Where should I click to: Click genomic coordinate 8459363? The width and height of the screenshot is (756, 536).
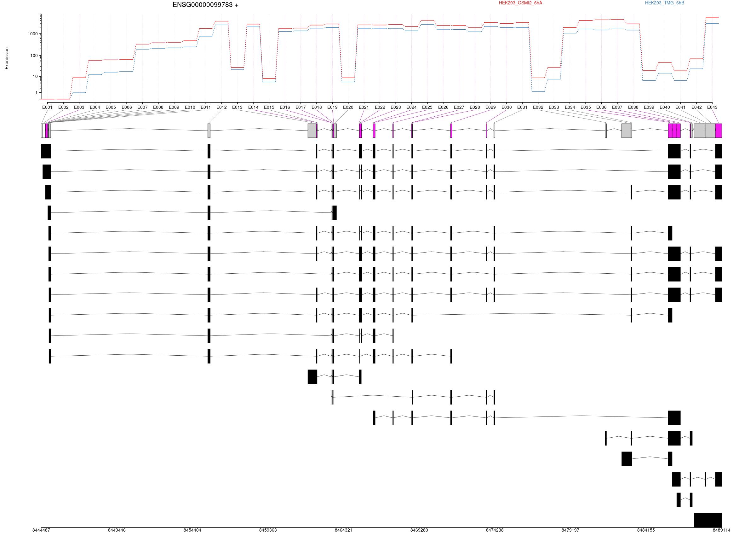click(x=268, y=530)
